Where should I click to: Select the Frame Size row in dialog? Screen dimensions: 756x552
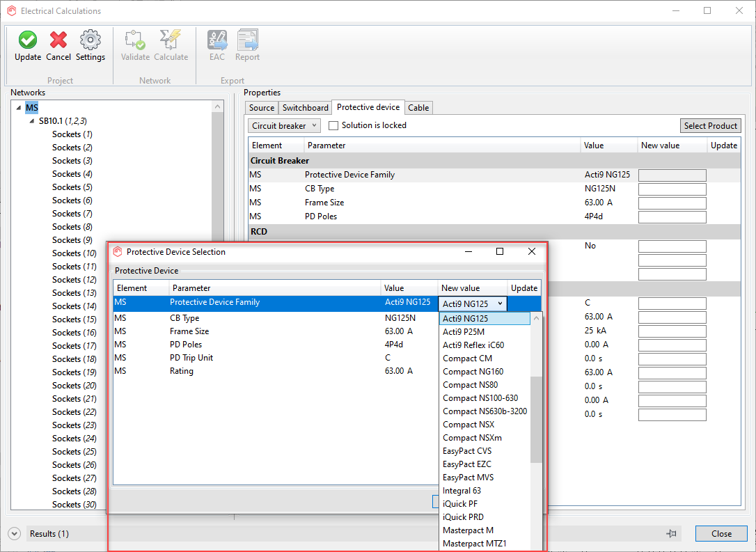coord(276,331)
